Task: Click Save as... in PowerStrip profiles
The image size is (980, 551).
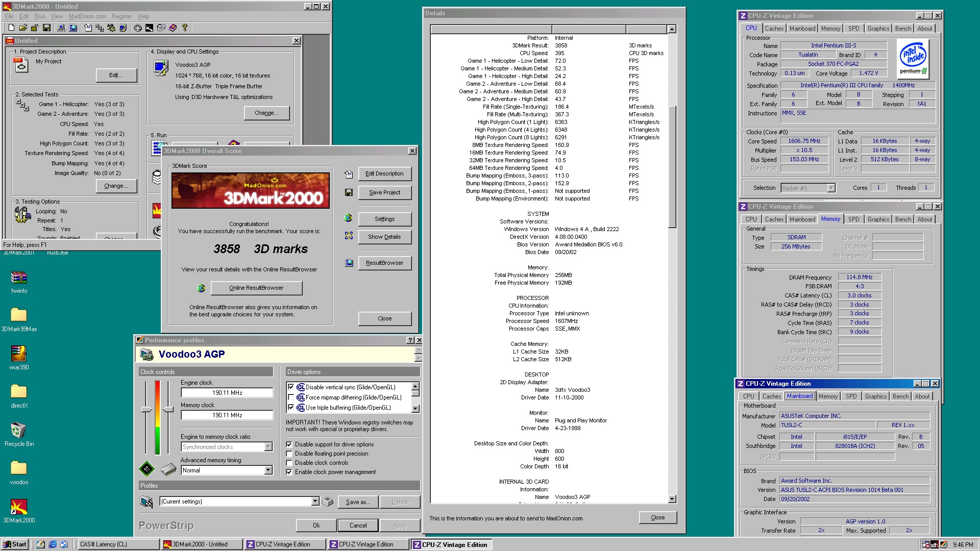Action: coord(358,502)
